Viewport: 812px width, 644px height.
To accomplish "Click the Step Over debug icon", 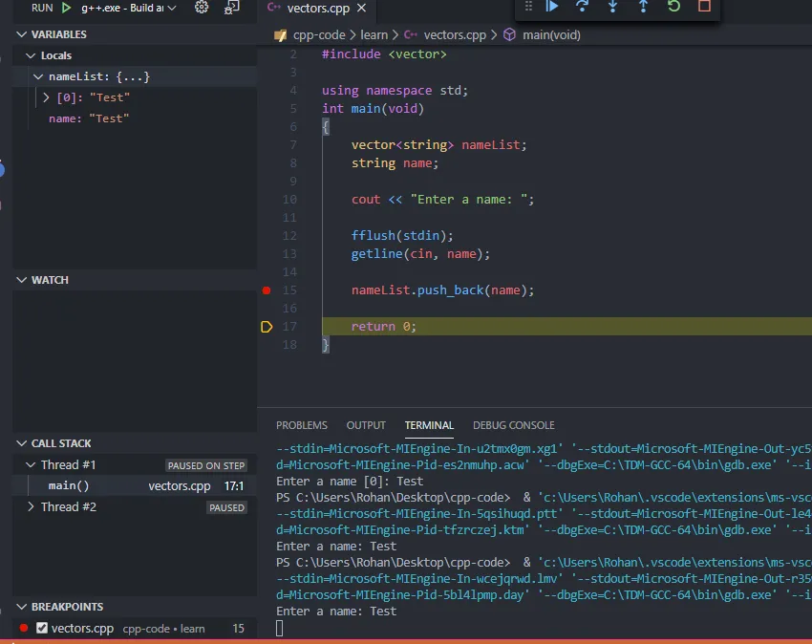I will (582, 6).
